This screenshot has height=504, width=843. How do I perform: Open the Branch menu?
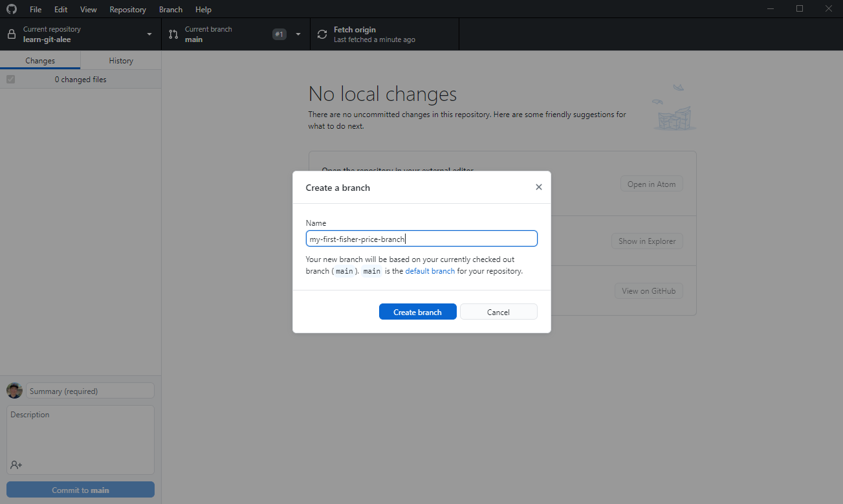pyautogui.click(x=171, y=10)
